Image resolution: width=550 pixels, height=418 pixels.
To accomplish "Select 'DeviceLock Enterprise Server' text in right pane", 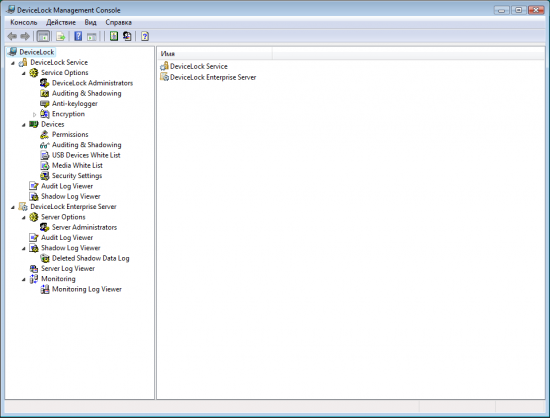I will coord(213,77).
